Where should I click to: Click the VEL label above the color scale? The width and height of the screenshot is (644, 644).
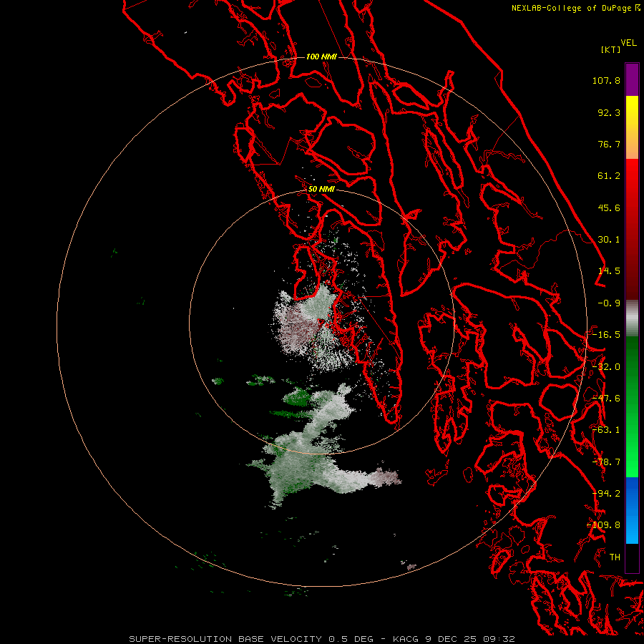click(x=628, y=43)
